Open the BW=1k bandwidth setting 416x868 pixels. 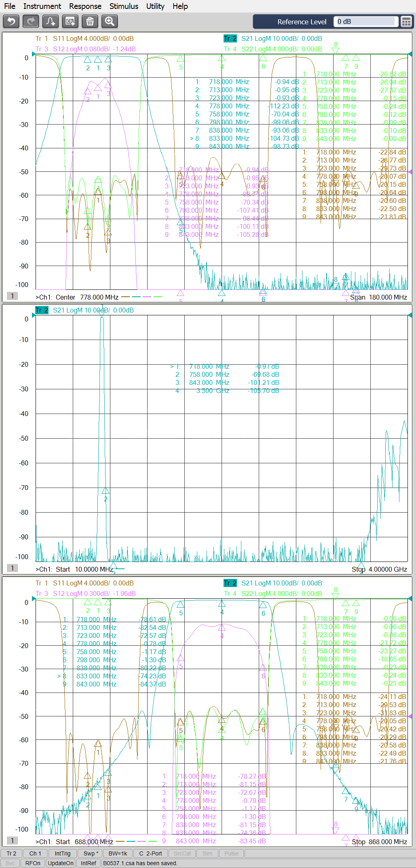[118, 853]
